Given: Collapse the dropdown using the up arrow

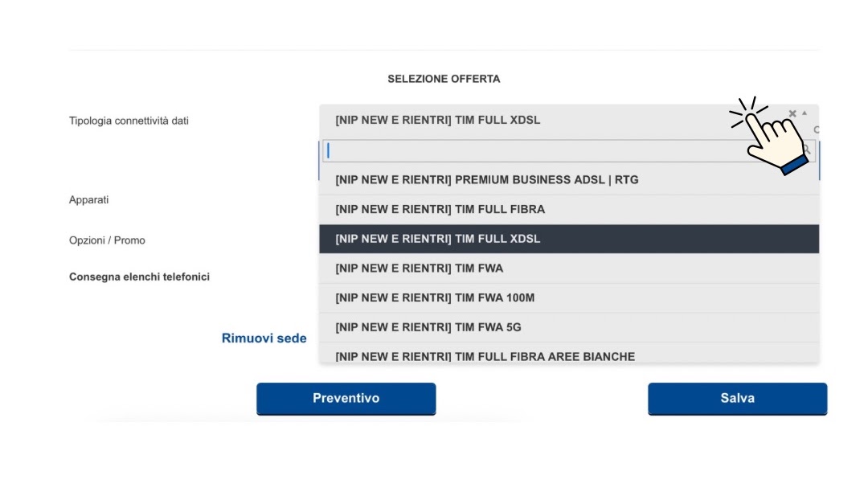Looking at the screenshot, I should [805, 113].
